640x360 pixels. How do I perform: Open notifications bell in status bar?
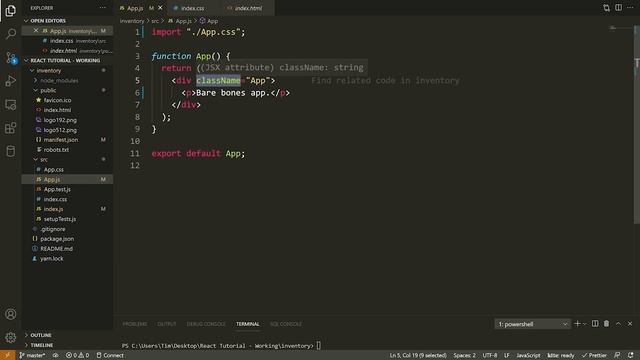coord(631,355)
